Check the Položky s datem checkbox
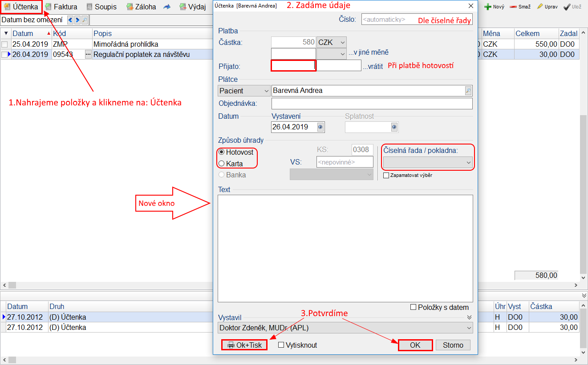This screenshot has height=365, width=588. click(413, 307)
